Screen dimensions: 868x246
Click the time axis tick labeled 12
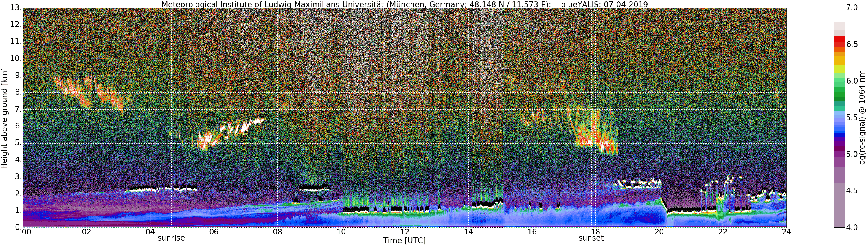[x=405, y=232]
